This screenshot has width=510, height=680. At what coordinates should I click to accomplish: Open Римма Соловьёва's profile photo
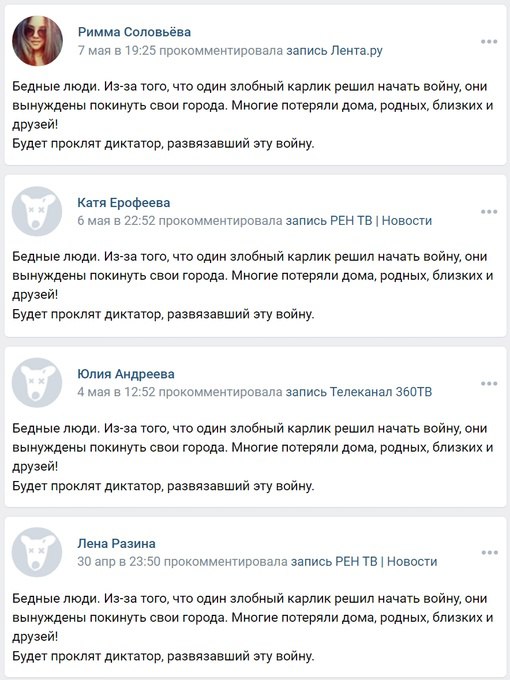point(37,41)
